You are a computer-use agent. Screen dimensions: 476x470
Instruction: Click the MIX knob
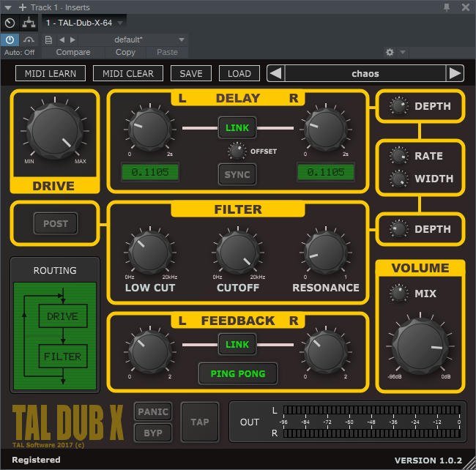coord(398,294)
